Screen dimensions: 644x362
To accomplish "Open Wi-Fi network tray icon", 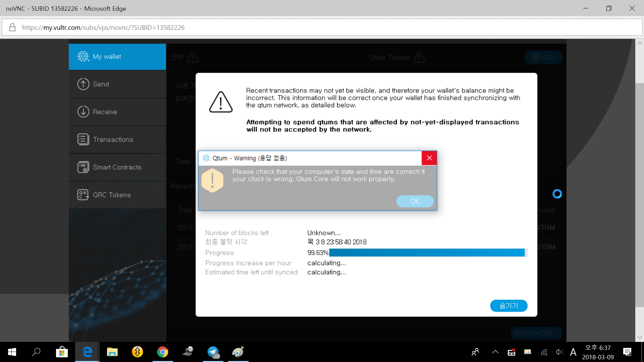I will coord(544,352).
